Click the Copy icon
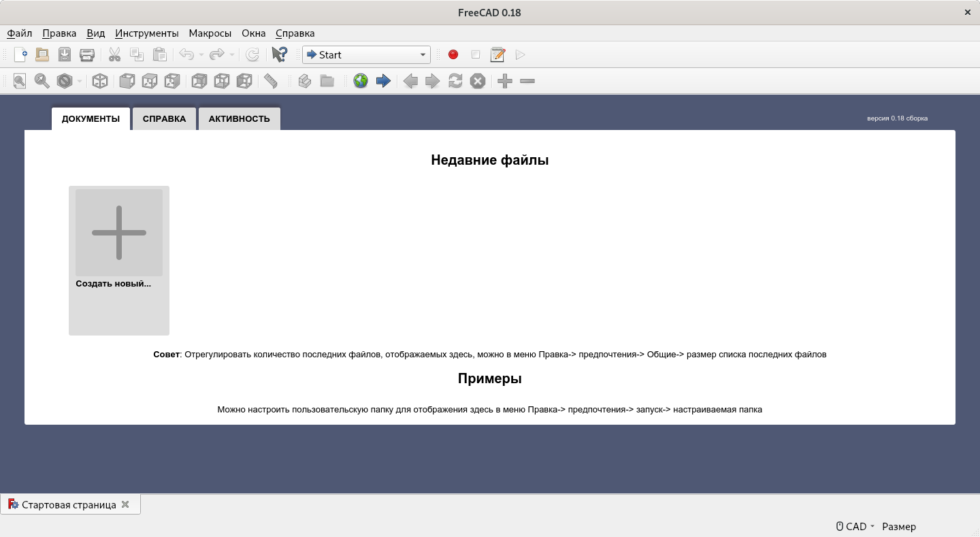Image resolution: width=980 pixels, height=537 pixels. (x=137, y=54)
